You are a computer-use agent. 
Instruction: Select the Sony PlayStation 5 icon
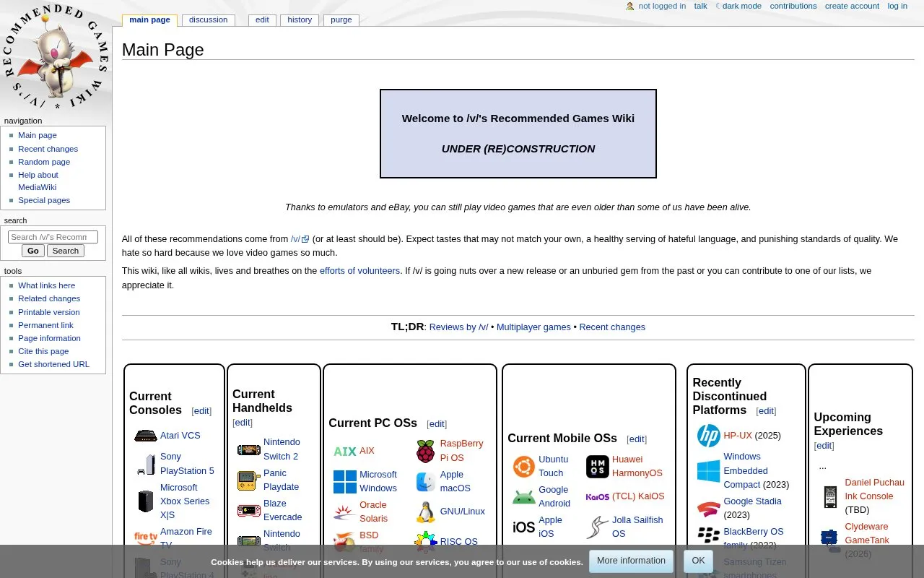point(146,464)
